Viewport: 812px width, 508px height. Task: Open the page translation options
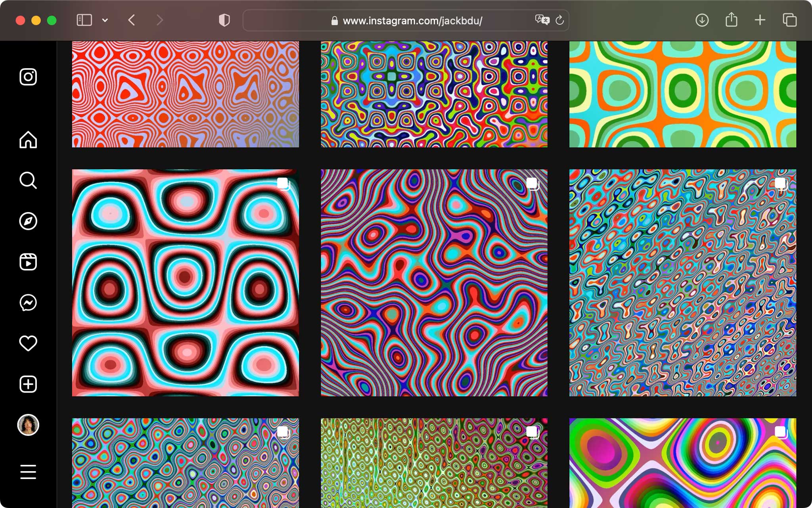tap(542, 20)
